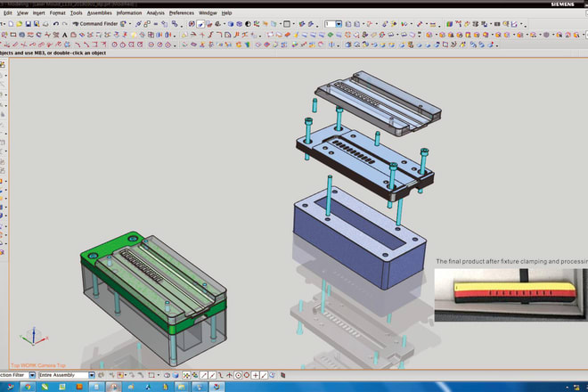The image size is (588, 392).
Task: Click the final product photo thumbnail
Action: [510, 295]
